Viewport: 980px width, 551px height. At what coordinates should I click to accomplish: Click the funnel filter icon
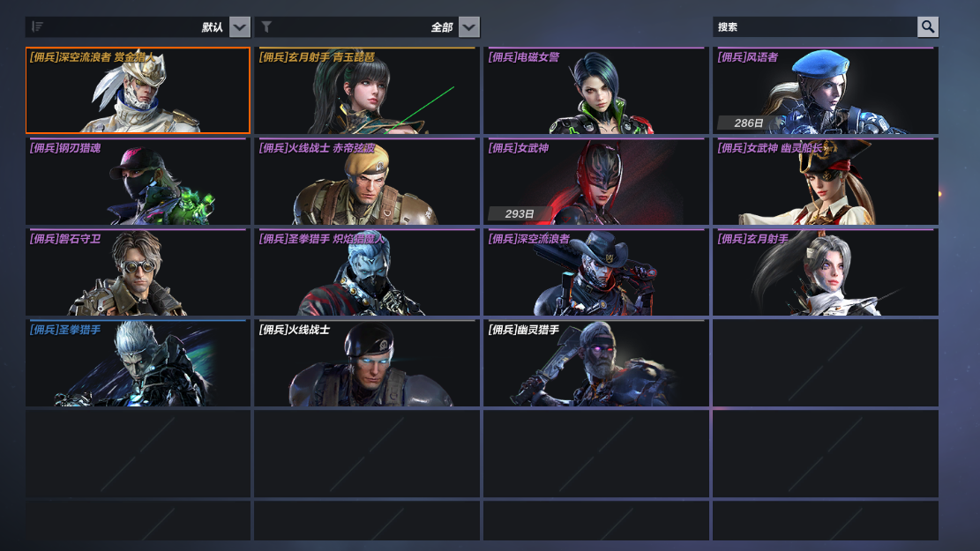266,26
